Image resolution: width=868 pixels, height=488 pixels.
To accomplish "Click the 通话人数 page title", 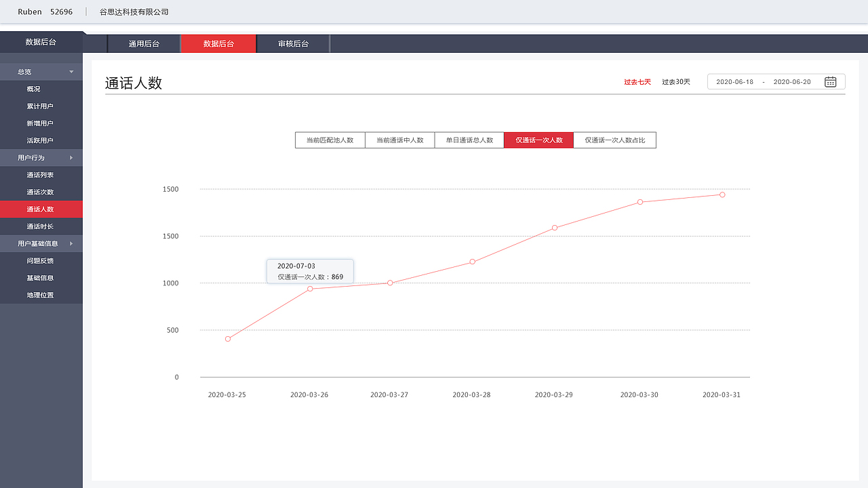I will coord(134,83).
